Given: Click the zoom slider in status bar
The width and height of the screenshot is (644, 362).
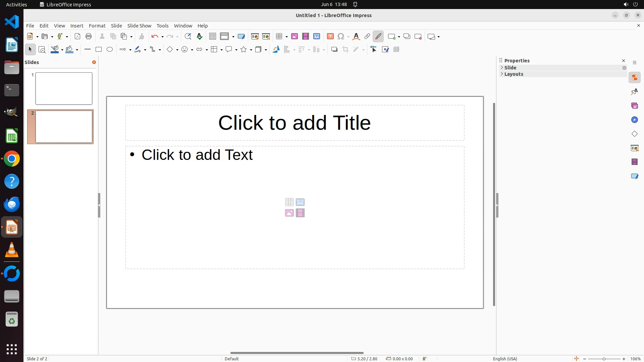Looking at the screenshot, I should click(x=604, y=359).
